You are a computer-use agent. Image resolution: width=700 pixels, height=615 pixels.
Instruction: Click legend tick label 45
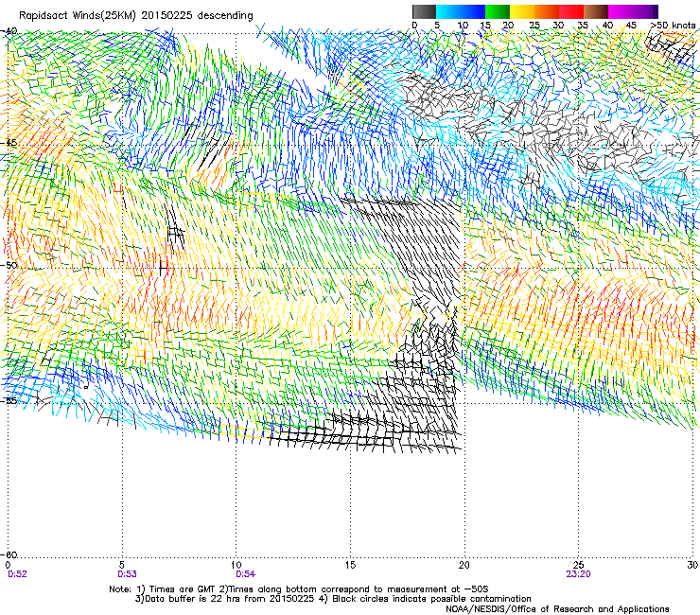(631, 26)
